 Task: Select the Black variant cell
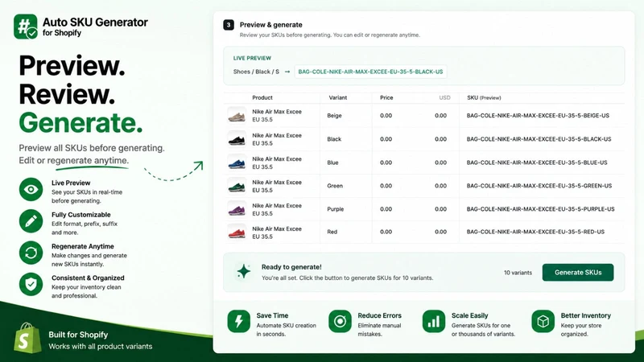pos(334,139)
